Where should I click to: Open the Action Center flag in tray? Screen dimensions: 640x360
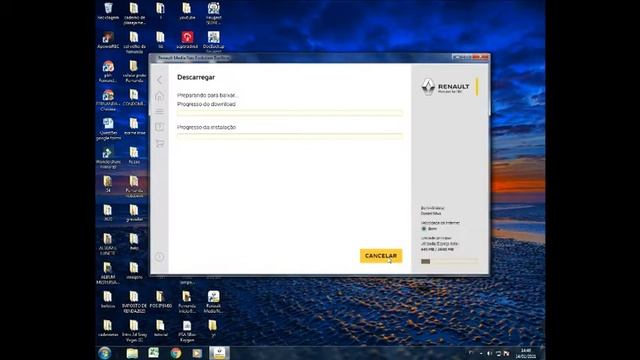point(507,353)
